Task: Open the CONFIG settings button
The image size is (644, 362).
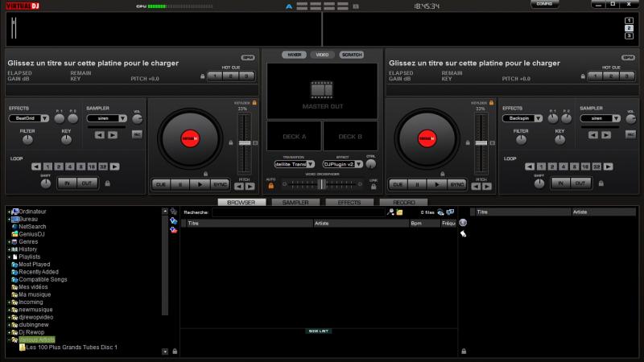Action: point(544,4)
